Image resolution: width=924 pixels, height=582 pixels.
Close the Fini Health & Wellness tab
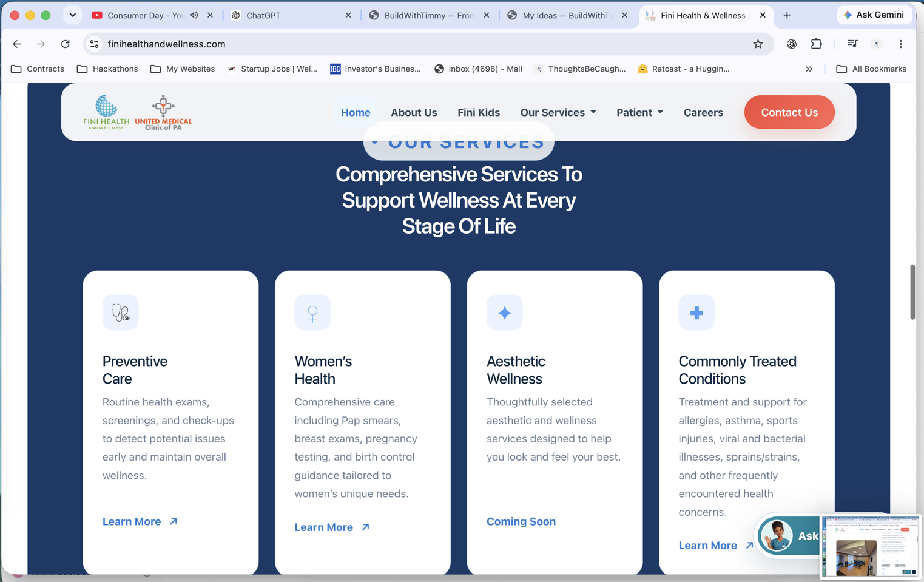(763, 15)
